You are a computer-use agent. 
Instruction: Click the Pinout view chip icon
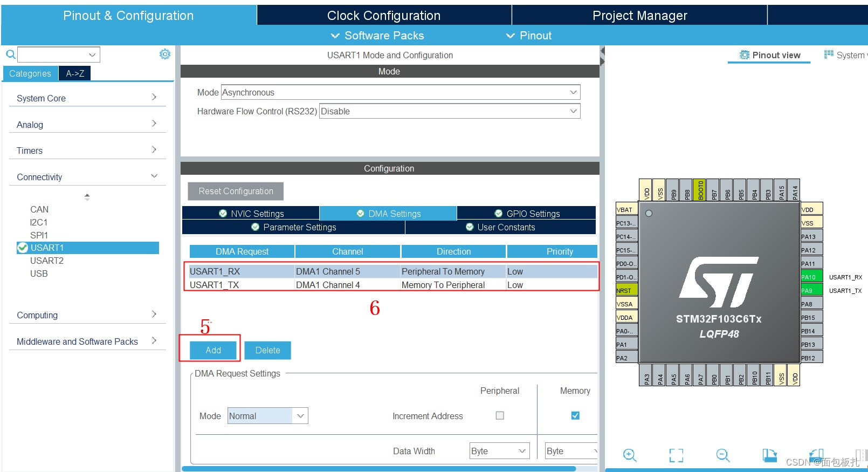point(745,55)
